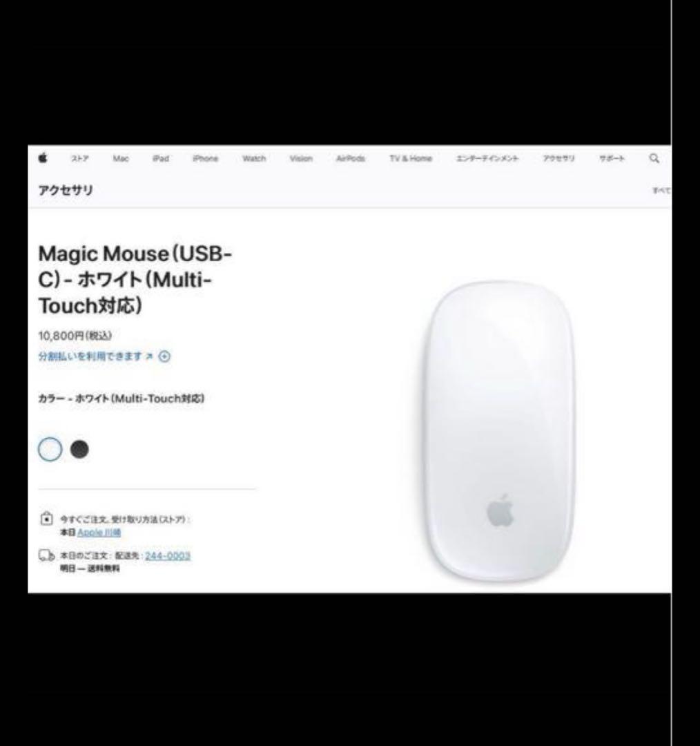Select the white color swatch
Screen dimensions: 700x746
tap(50, 449)
